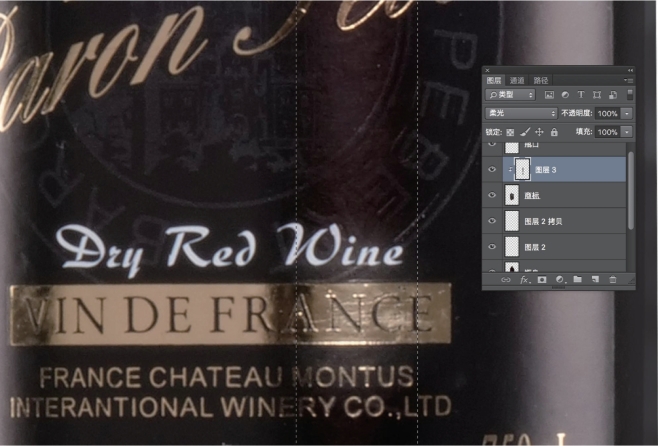
Task: Add a layer mask
Action: point(542,279)
